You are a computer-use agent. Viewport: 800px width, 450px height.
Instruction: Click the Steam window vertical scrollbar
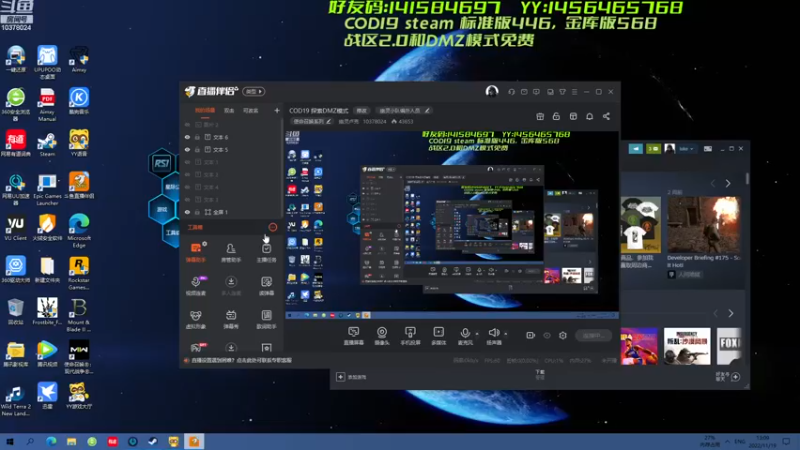747,179
